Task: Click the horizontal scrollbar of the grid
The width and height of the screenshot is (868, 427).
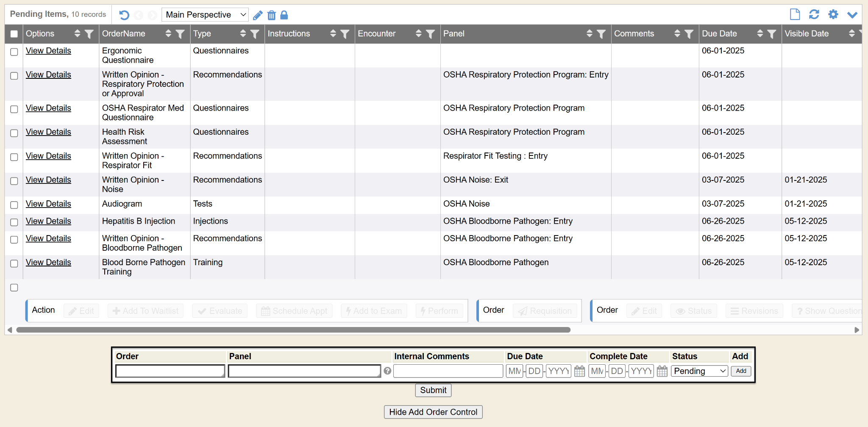Action: click(x=293, y=330)
